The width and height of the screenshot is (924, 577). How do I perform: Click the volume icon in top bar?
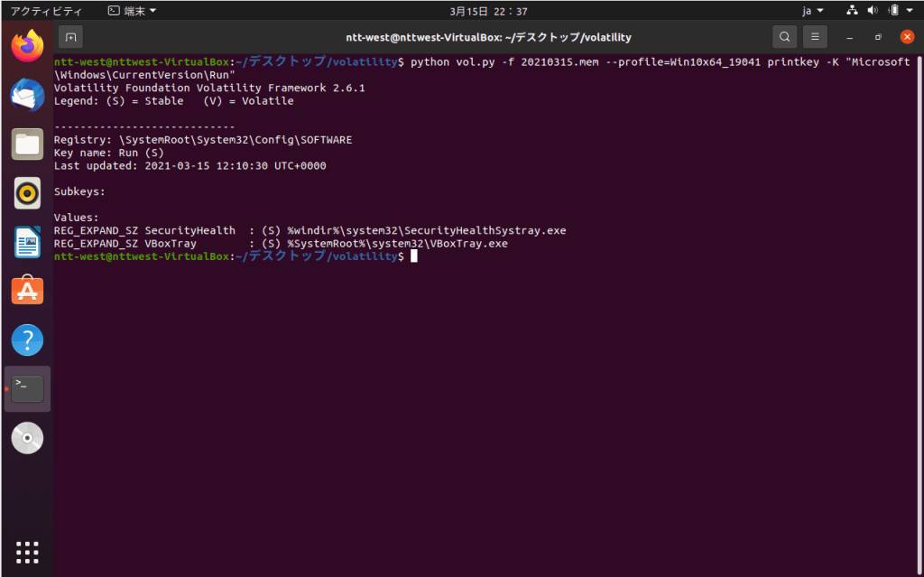[873, 11]
